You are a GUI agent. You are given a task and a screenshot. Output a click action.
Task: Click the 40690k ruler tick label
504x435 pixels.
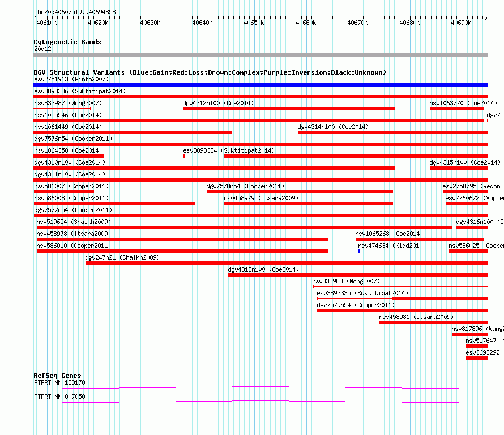tap(461, 23)
